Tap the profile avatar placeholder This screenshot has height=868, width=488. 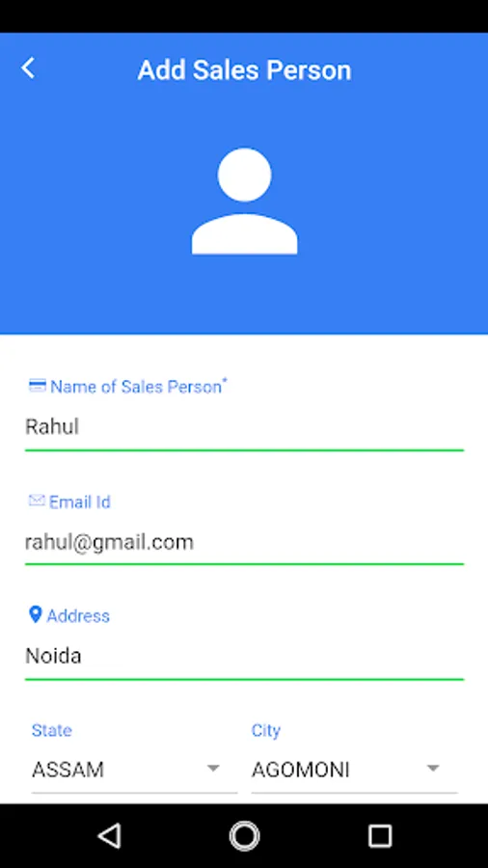pyautogui.click(x=245, y=201)
